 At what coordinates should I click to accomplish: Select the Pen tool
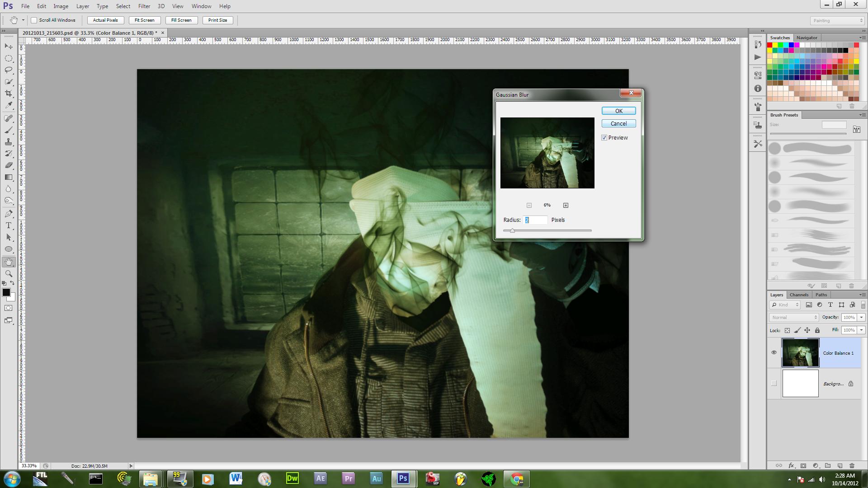[9, 214]
